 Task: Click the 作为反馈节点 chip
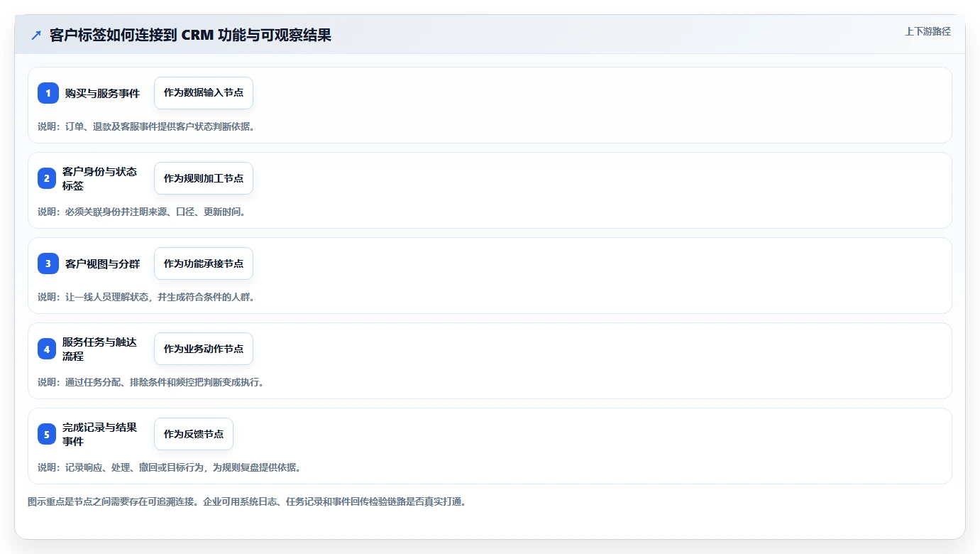tap(194, 434)
